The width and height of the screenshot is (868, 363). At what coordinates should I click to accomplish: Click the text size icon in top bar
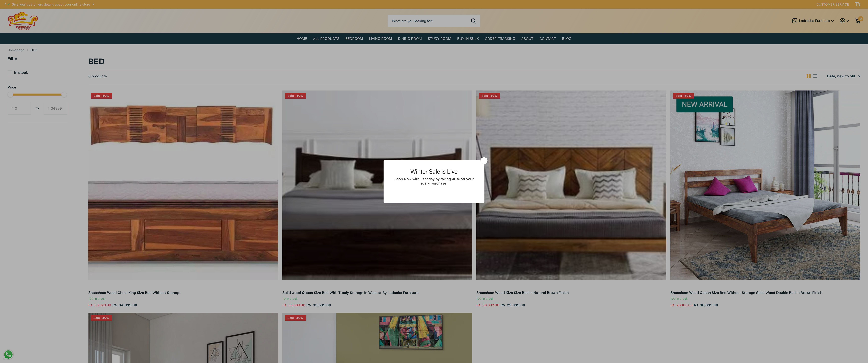858,4
